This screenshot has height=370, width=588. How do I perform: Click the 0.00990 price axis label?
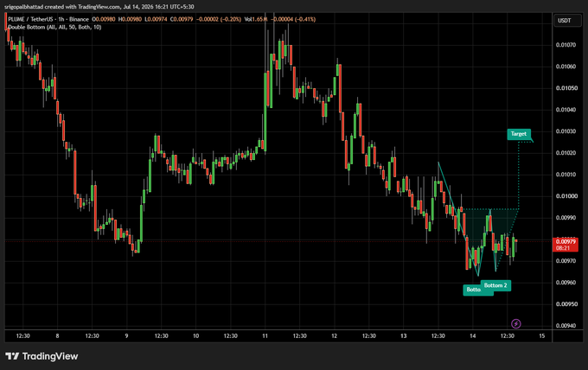pyautogui.click(x=566, y=218)
